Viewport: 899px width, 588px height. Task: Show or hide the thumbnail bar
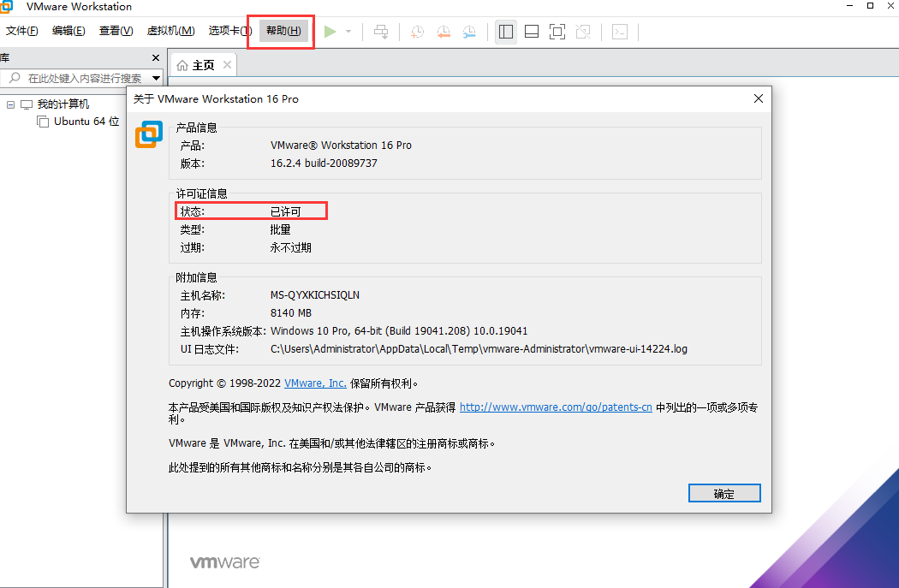[532, 32]
